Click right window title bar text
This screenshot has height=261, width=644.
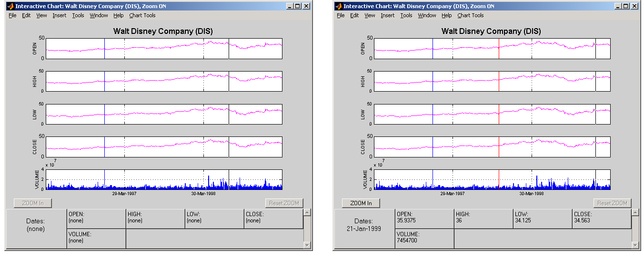click(x=419, y=6)
